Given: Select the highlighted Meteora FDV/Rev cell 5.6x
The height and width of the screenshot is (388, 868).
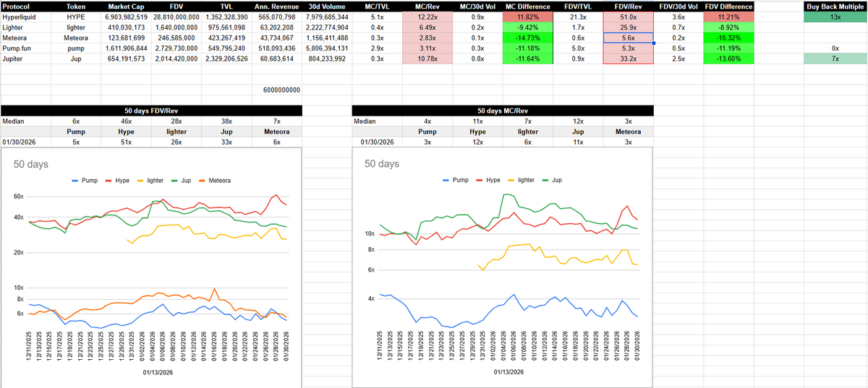Looking at the screenshot, I should click(x=628, y=38).
